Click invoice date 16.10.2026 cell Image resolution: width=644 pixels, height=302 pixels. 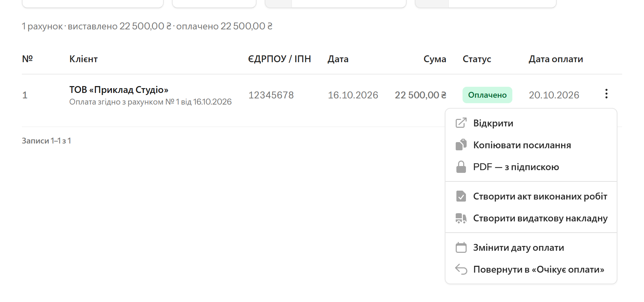point(353,95)
